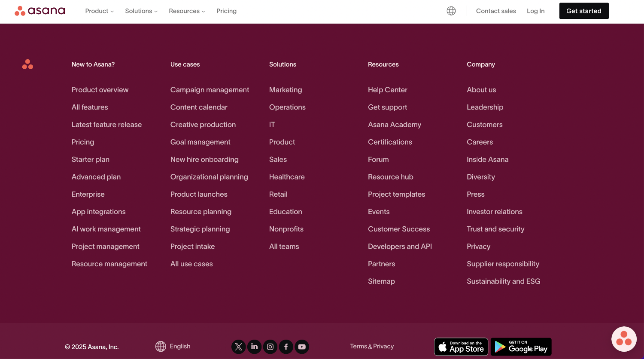Open the Nonprofits link

point(286,229)
